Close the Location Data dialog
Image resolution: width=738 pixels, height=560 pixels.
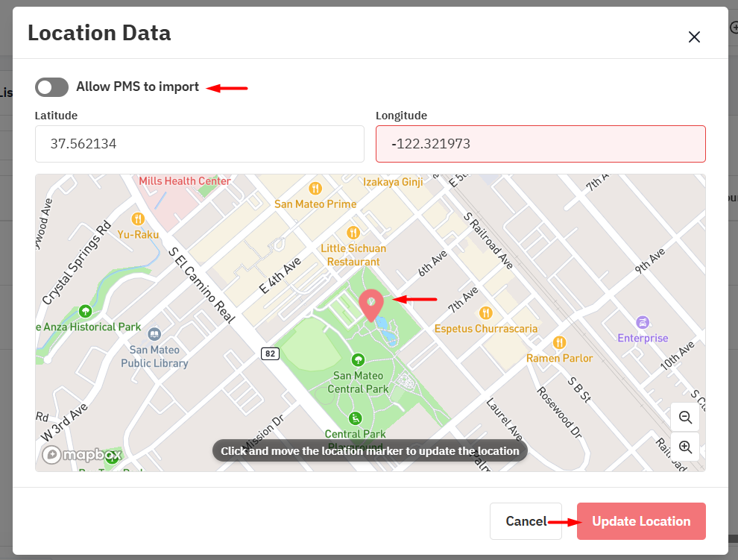(x=694, y=37)
